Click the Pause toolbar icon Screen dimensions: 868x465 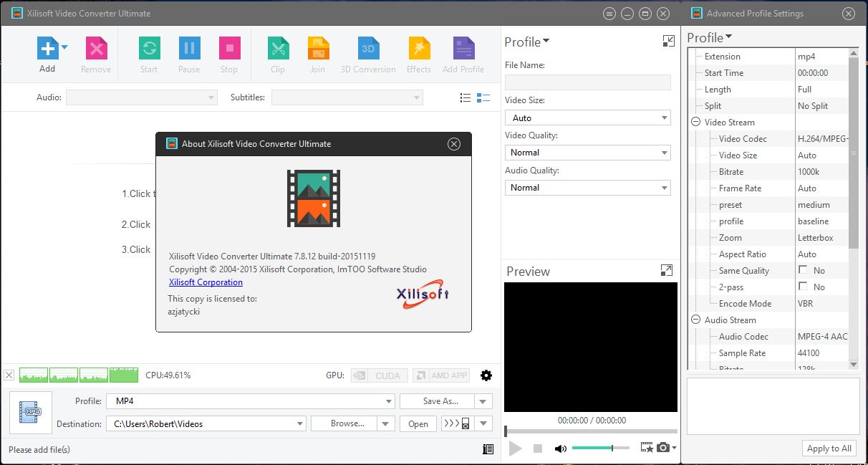pos(189,48)
